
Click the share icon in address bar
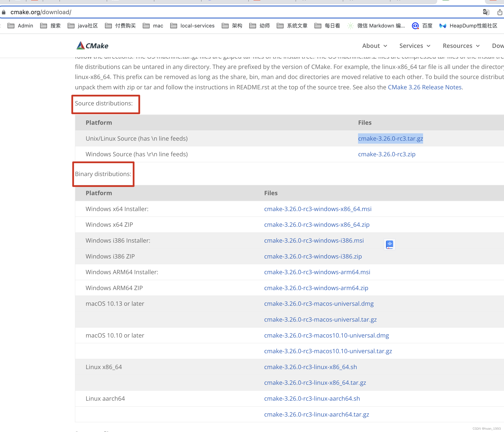[x=500, y=12]
